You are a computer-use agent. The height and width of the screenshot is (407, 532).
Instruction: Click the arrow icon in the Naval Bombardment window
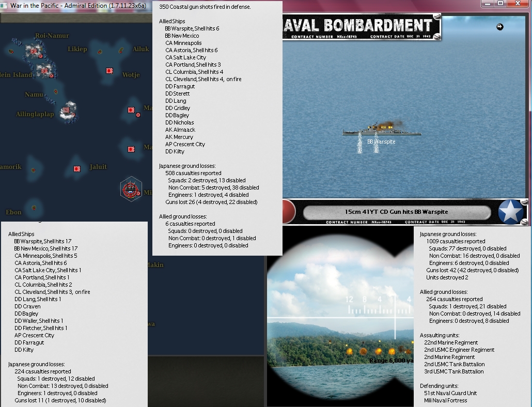(500, 27)
